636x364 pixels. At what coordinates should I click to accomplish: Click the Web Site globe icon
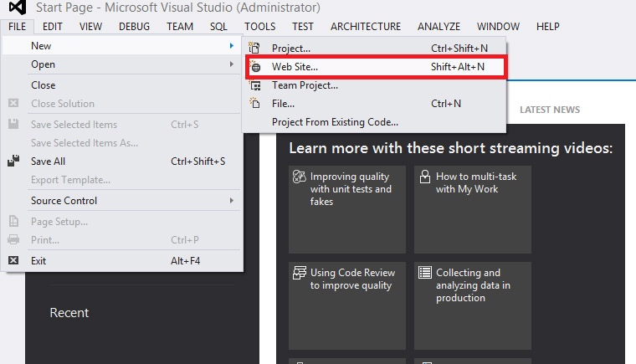(x=255, y=67)
